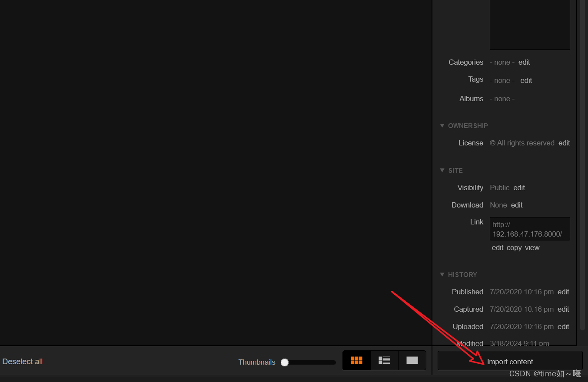Switch to detailed list view

[384, 360]
